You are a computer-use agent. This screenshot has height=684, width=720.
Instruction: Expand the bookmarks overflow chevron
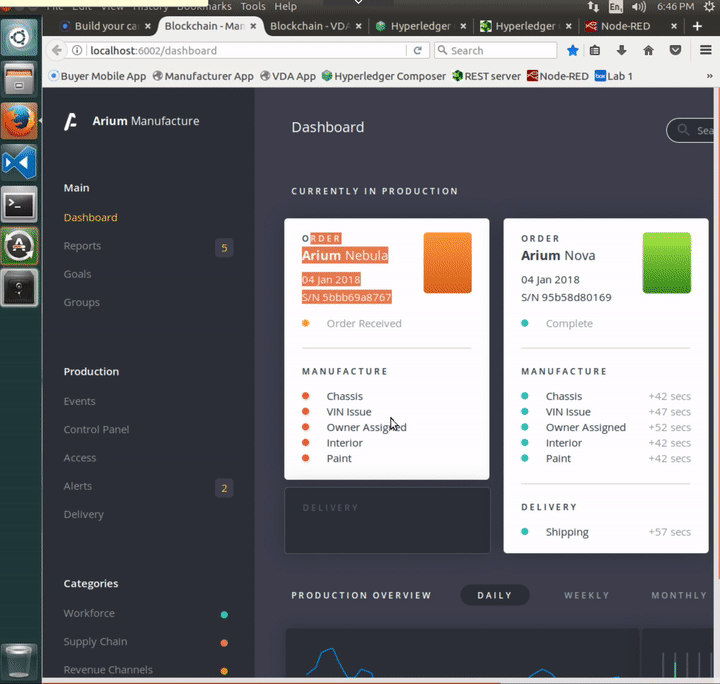click(x=709, y=76)
